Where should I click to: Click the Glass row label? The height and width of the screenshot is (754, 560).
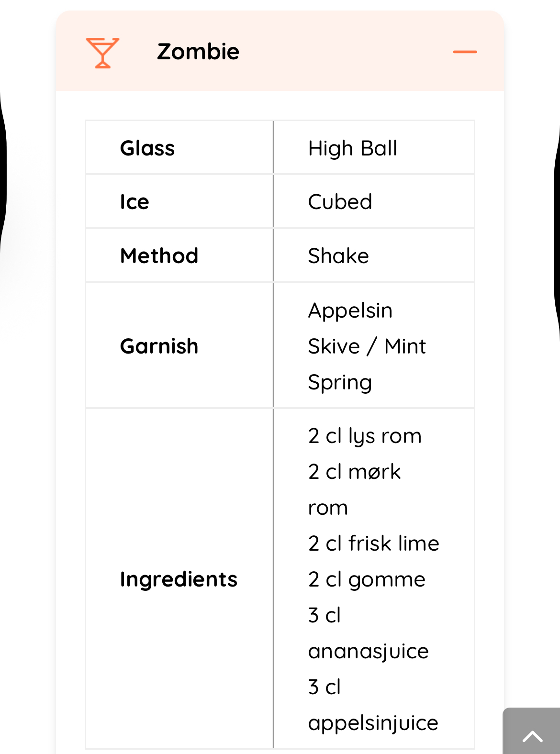(147, 148)
